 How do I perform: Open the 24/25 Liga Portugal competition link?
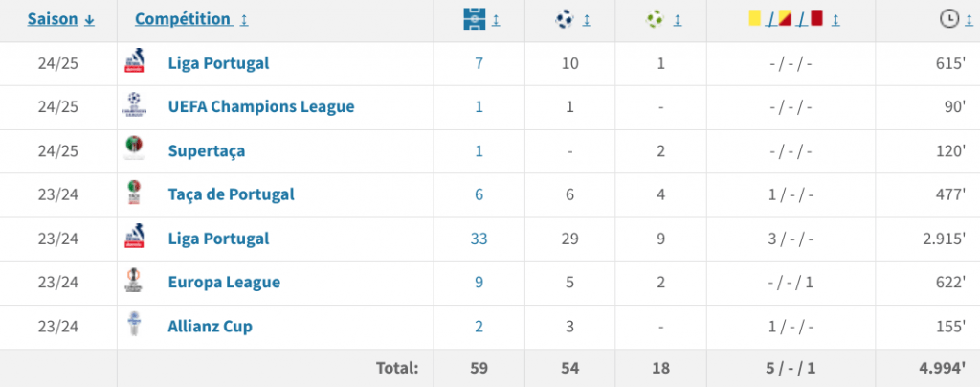(x=217, y=63)
